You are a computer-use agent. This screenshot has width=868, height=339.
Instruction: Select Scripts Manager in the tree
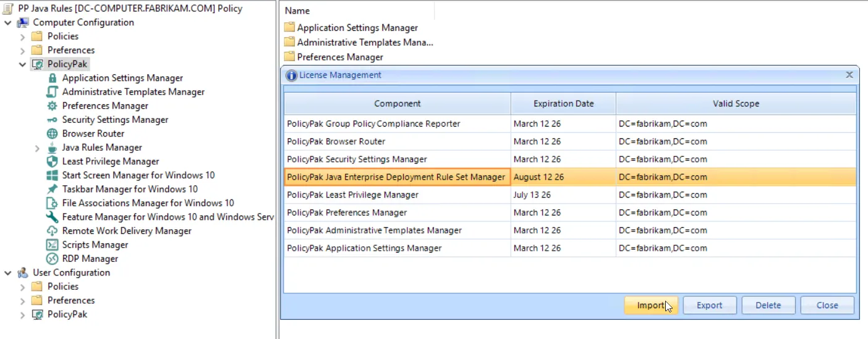[95, 245]
